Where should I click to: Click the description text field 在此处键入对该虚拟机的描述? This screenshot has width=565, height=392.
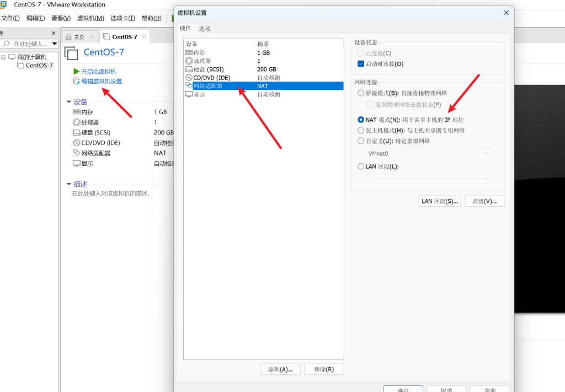[111, 194]
